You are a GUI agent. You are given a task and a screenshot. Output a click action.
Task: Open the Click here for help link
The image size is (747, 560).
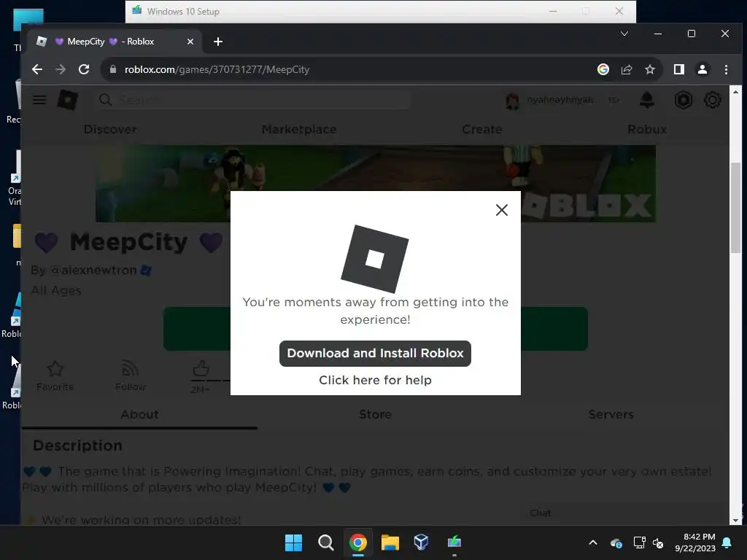pos(375,380)
